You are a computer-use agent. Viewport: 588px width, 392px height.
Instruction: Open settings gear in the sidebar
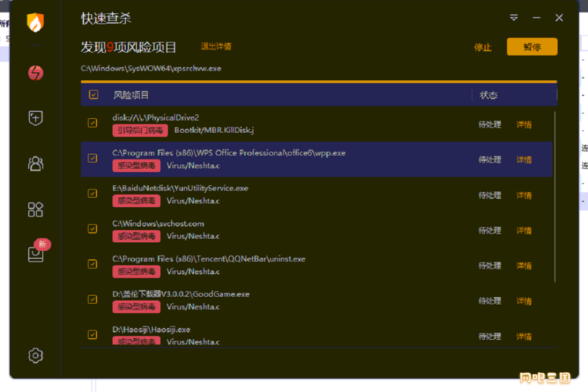tap(36, 355)
